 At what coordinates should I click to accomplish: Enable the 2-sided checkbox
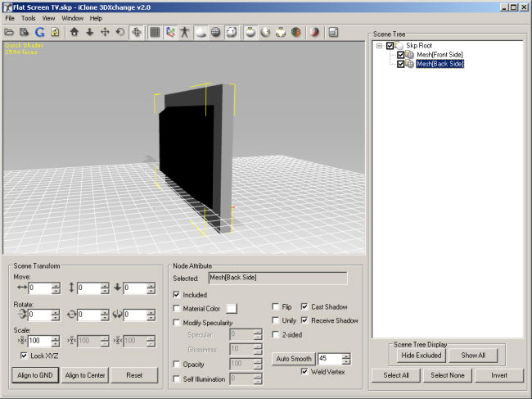[x=276, y=334]
